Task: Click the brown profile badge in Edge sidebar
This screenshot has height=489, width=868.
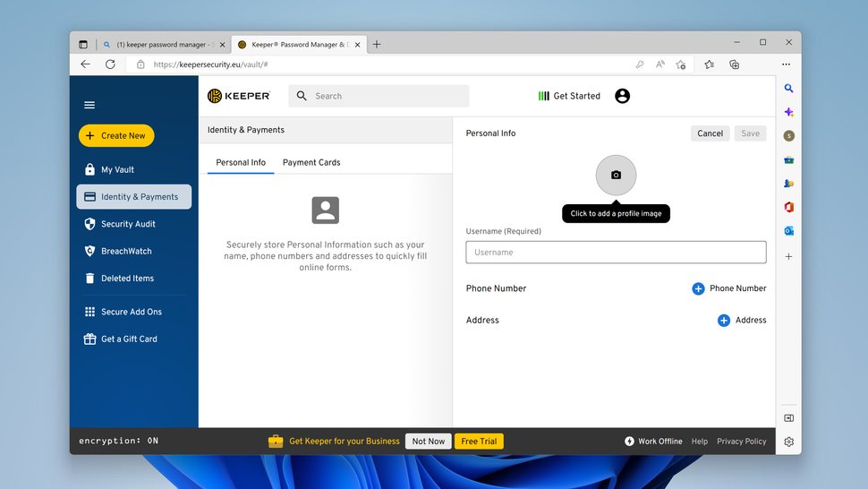Action: pos(789,135)
